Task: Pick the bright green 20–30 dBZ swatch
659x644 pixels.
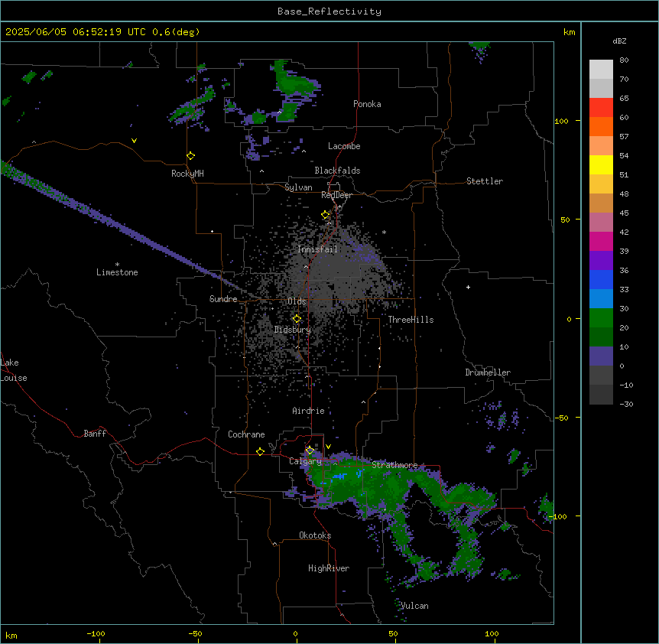Action: (601, 318)
